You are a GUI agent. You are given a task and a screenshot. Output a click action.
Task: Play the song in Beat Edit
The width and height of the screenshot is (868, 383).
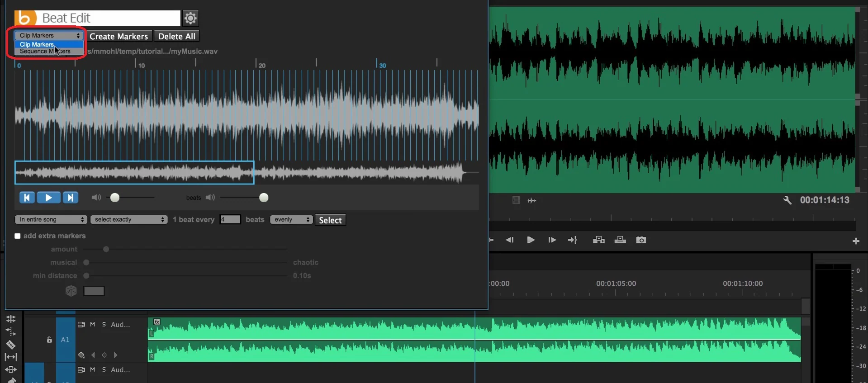(x=48, y=198)
